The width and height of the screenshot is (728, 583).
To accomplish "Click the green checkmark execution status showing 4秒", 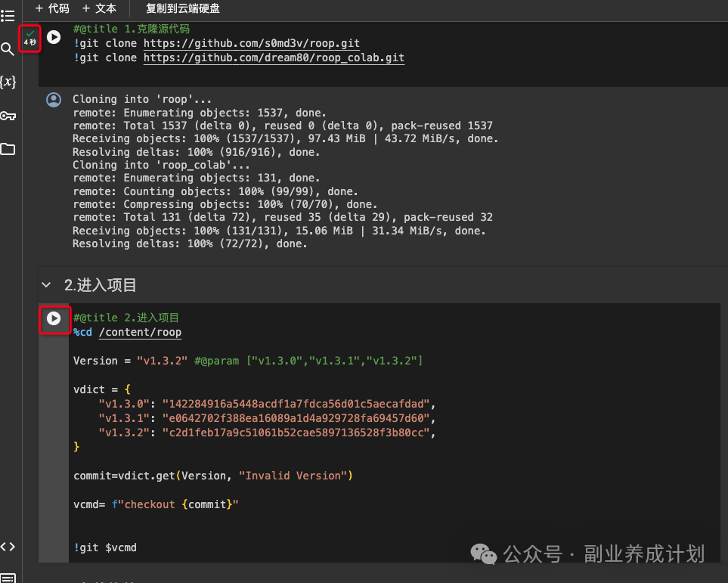I will tap(29, 38).
